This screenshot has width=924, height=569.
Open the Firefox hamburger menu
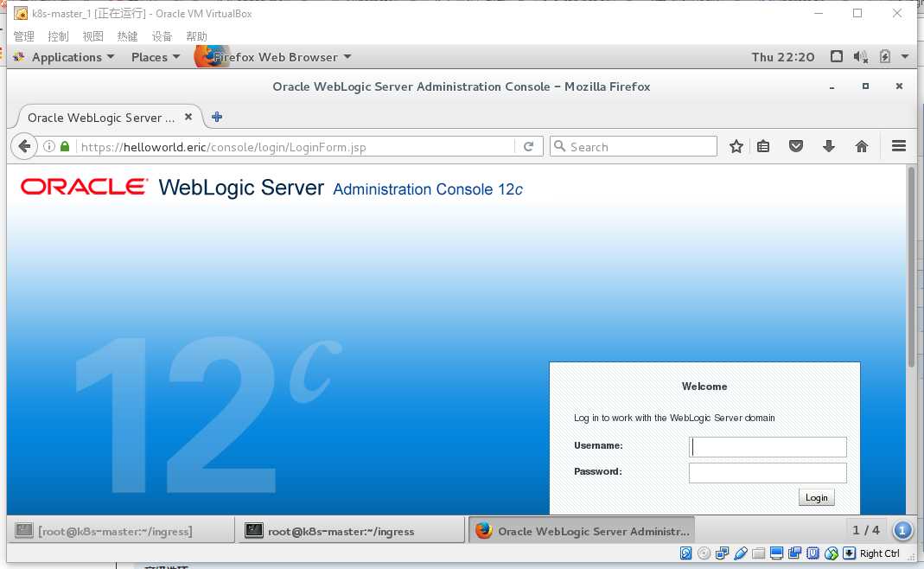click(899, 145)
